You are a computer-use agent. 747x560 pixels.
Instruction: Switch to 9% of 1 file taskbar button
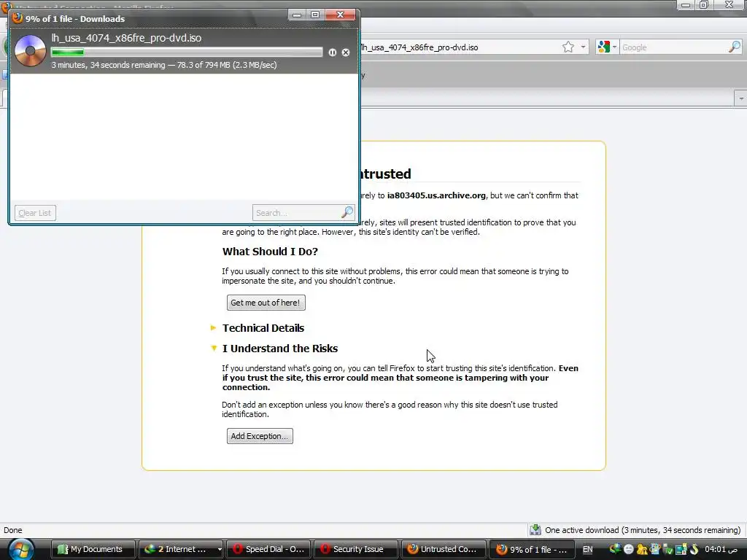pos(531,549)
